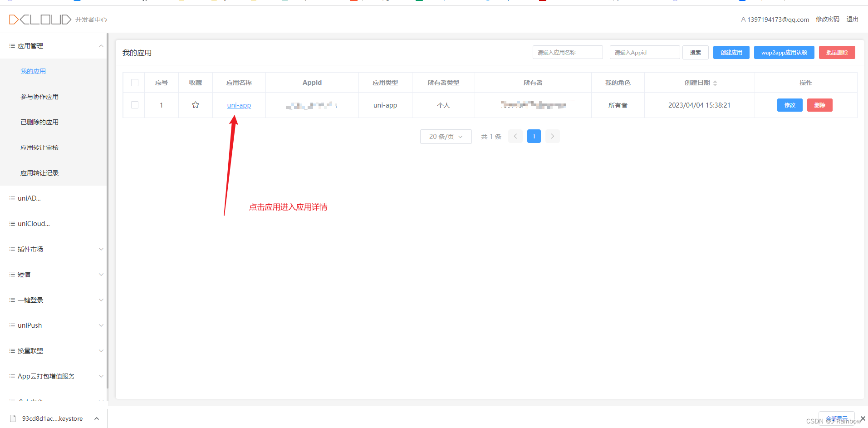Click the 创建应用 button

tap(731, 52)
